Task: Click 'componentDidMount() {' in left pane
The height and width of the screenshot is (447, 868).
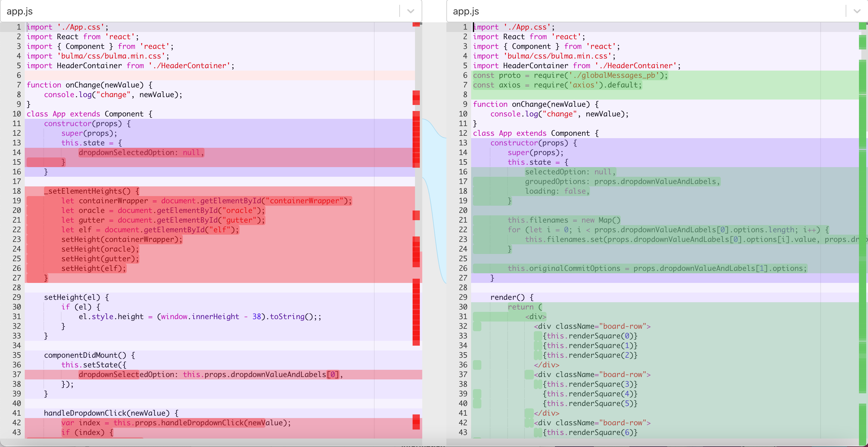Action: pos(89,355)
